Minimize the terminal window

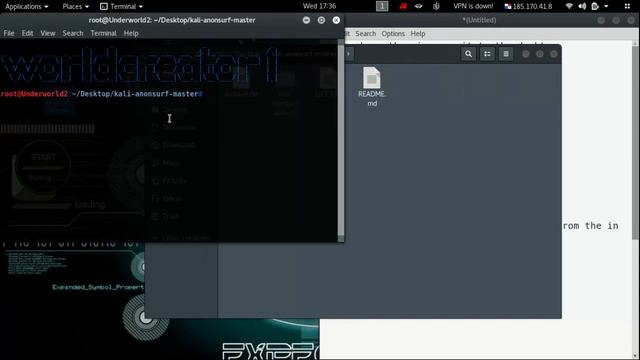point(306,20)
